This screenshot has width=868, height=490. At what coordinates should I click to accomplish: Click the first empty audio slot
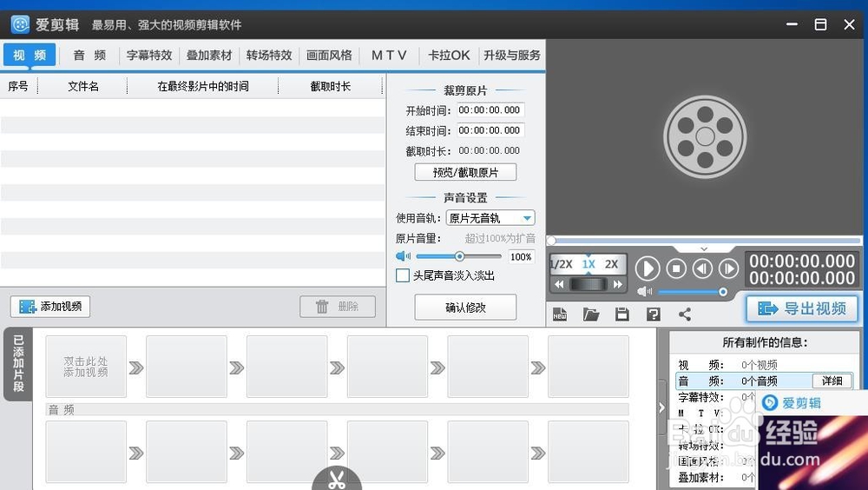point(86,452)
